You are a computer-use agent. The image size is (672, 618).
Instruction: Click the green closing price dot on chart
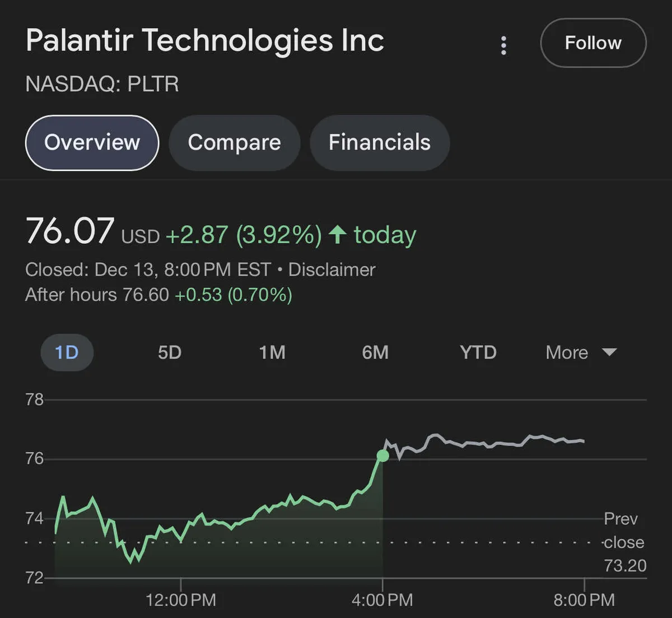[382, 456]
